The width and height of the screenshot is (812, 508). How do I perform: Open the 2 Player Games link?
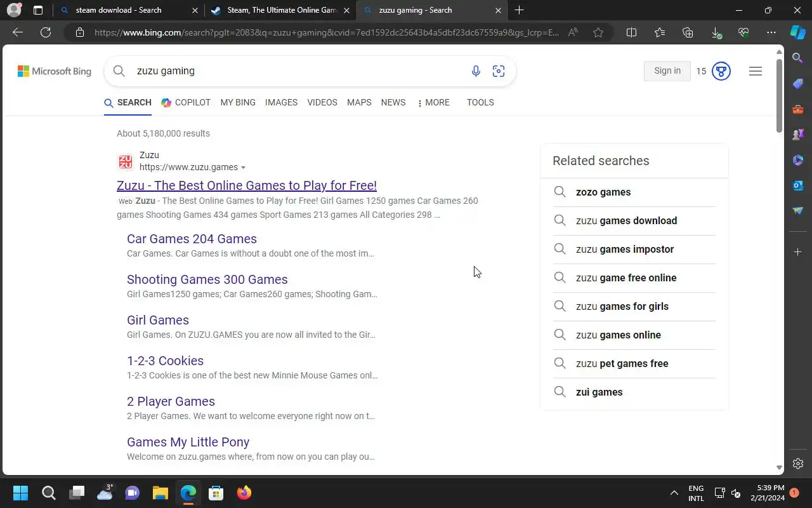171,401
